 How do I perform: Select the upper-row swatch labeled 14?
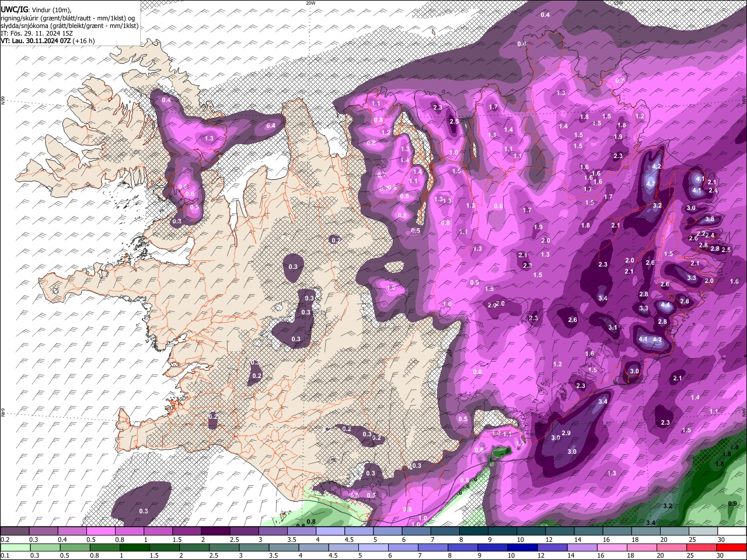[588, 531]
